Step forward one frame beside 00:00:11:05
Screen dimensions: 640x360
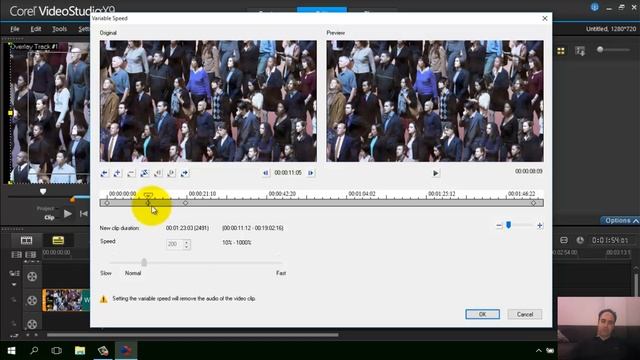[x=311, y=173]
